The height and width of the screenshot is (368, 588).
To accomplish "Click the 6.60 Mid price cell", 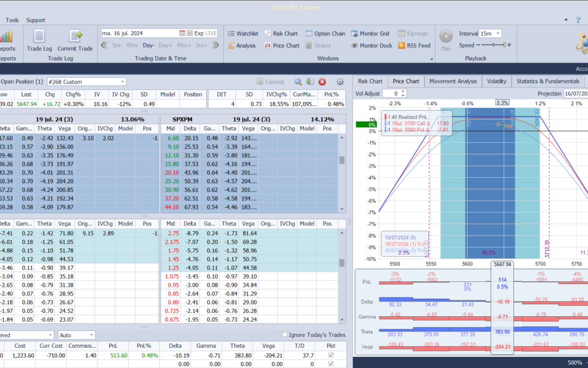I will (x=170, y=138).
